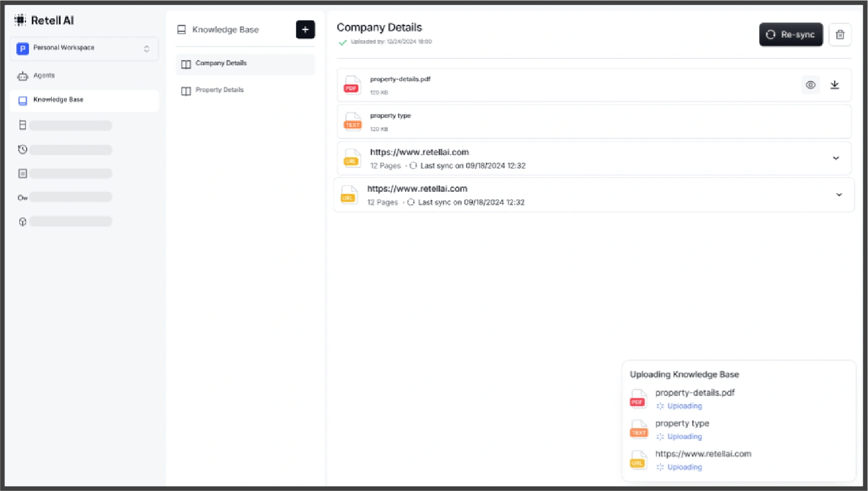Expand the first retellai.com URL entry
The height and width of the screenshot is (491, 868).
[x=836, y=158]
